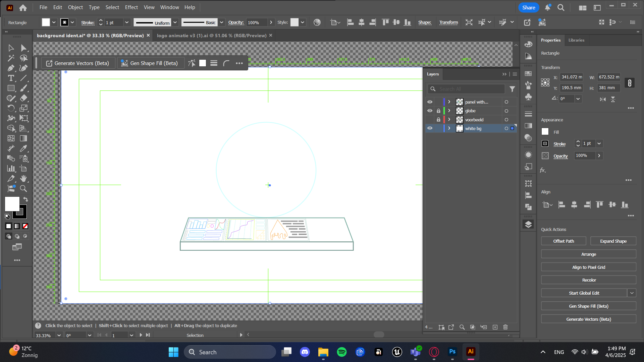Screen dimensions: 644x362
Task: Click the Recolor button
Action: tap(589, 280)
